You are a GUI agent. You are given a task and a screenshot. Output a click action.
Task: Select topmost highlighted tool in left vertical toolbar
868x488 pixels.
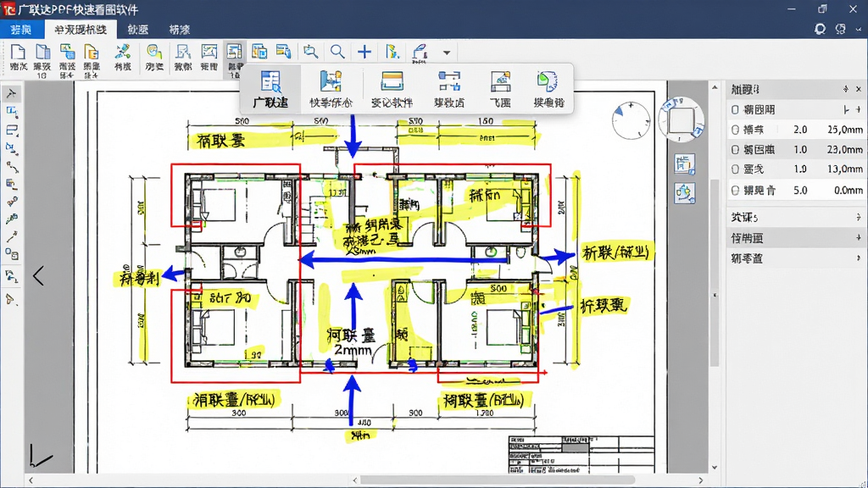[x=11, y=93]
